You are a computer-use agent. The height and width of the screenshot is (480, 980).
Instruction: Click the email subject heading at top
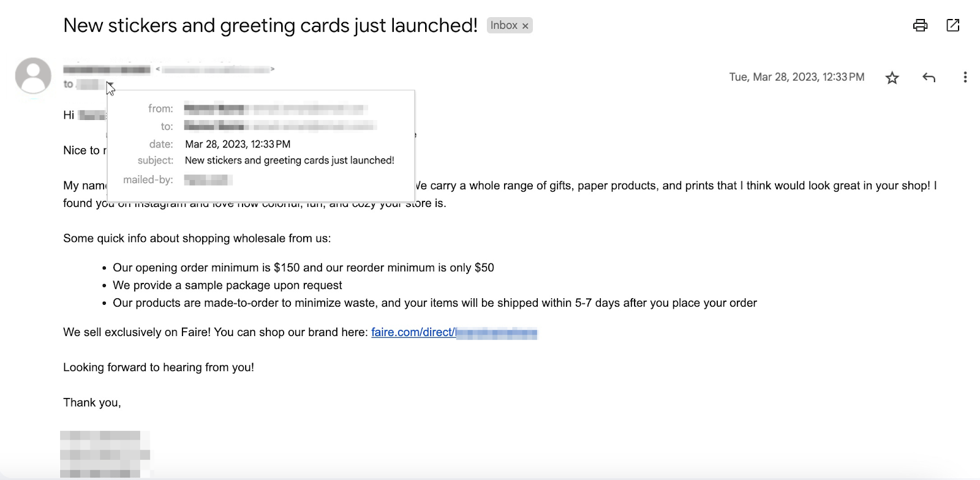(270, 25)
